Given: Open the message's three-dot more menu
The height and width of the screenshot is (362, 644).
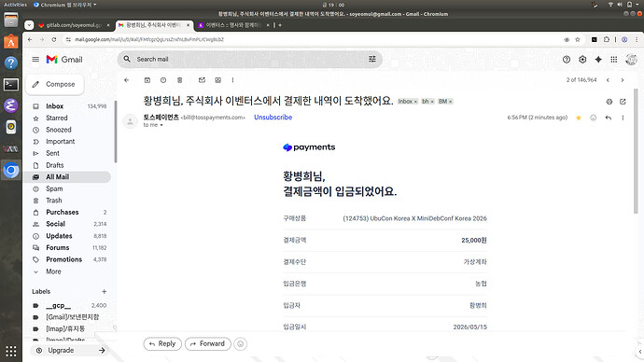Looking at the screenshot, I should [623, 118].
